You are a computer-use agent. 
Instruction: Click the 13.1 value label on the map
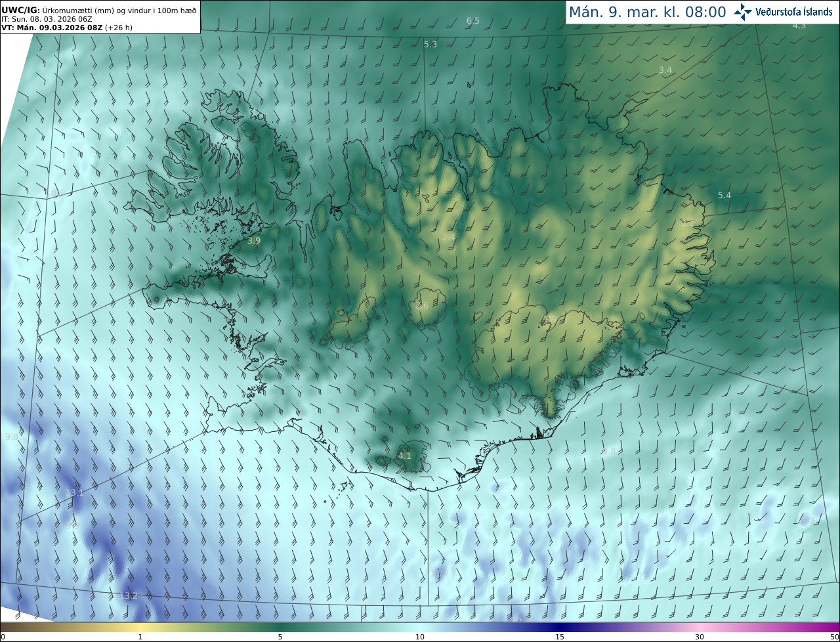75,493
